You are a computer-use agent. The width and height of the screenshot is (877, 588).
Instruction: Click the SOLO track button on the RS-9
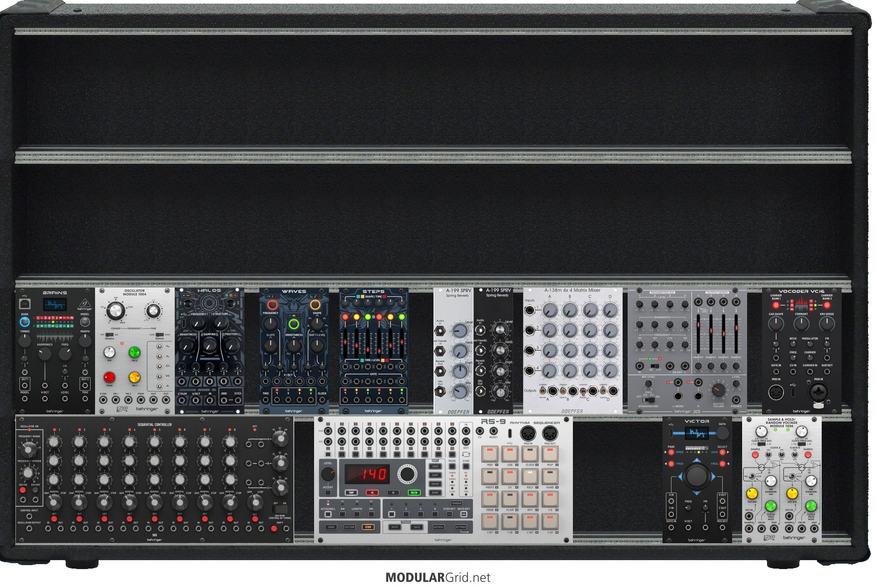point(417,527)
